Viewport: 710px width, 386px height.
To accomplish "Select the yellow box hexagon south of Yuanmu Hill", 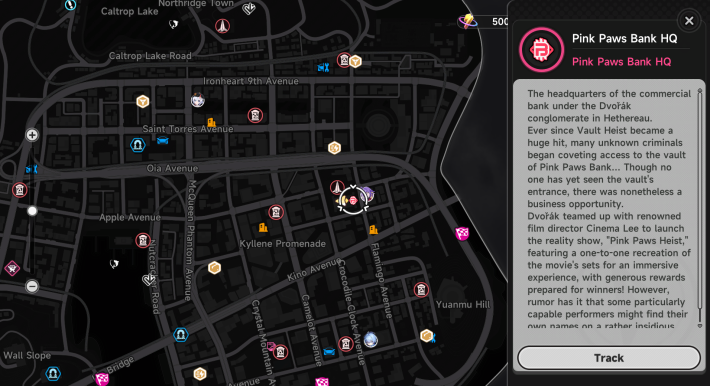I will coord(426,336).
